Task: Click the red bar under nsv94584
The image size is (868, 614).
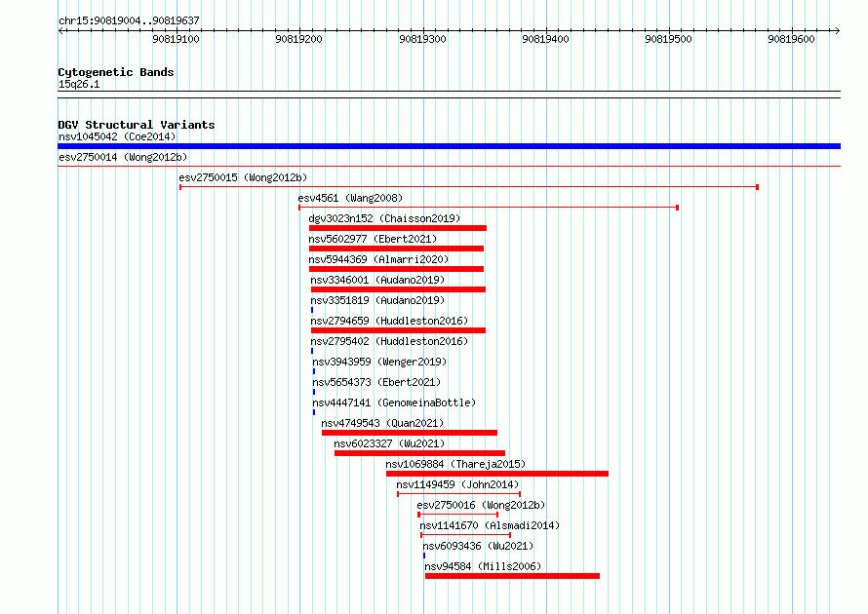Action: pos(512,576)
